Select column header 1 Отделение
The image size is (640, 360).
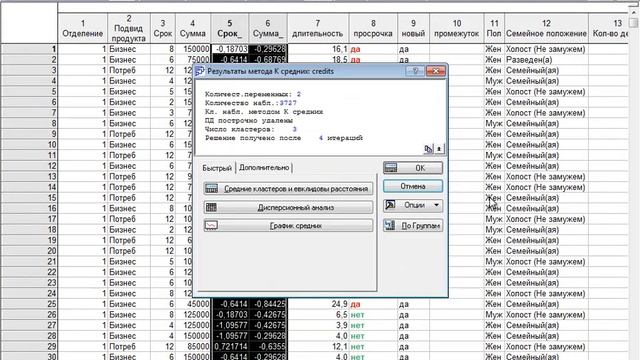pos(82,29)
